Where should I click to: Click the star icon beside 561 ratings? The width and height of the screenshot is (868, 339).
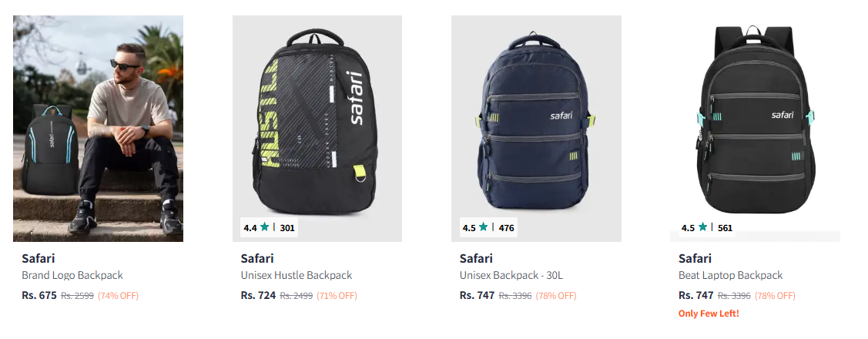pyautogui.click(x=702, y=227)
